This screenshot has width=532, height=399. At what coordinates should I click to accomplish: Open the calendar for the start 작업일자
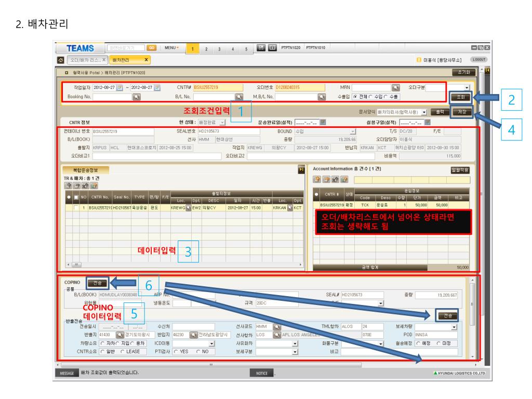pos(119,87)
